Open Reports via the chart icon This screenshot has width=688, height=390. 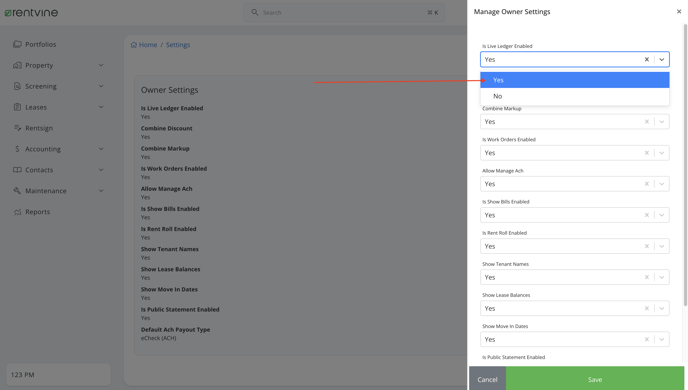click(17, 212)
